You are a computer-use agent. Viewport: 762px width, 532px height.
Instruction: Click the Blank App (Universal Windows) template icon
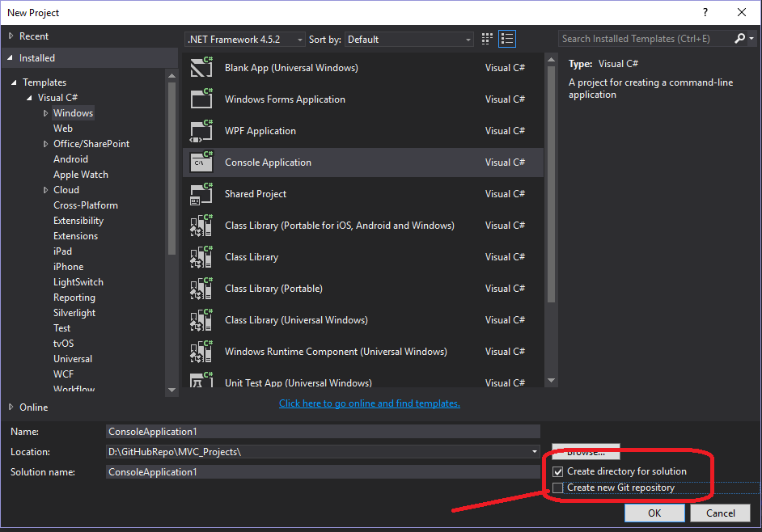tap(201, 68)
